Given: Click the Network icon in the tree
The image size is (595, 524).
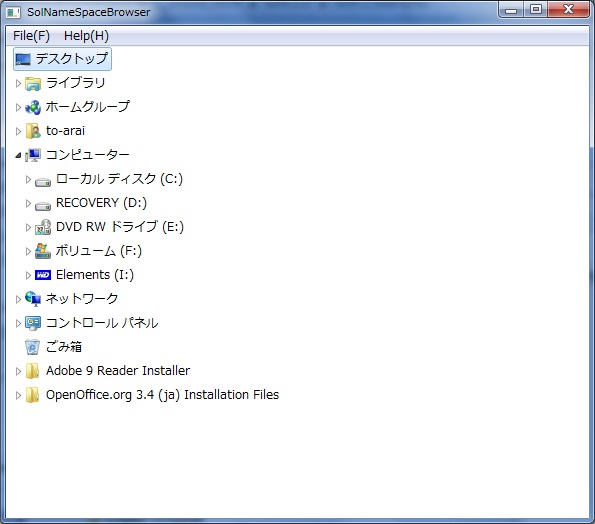Looking at the screenshot, I should (33, 299).
